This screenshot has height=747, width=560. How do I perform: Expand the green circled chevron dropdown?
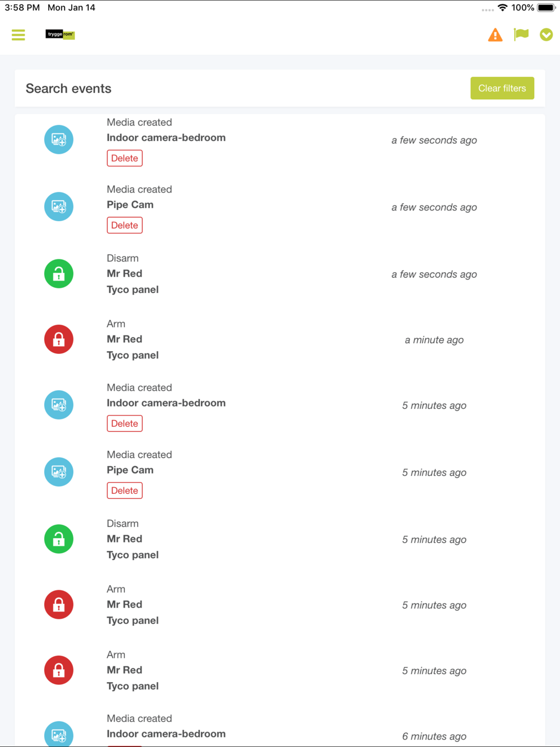[x=547, y=35]
